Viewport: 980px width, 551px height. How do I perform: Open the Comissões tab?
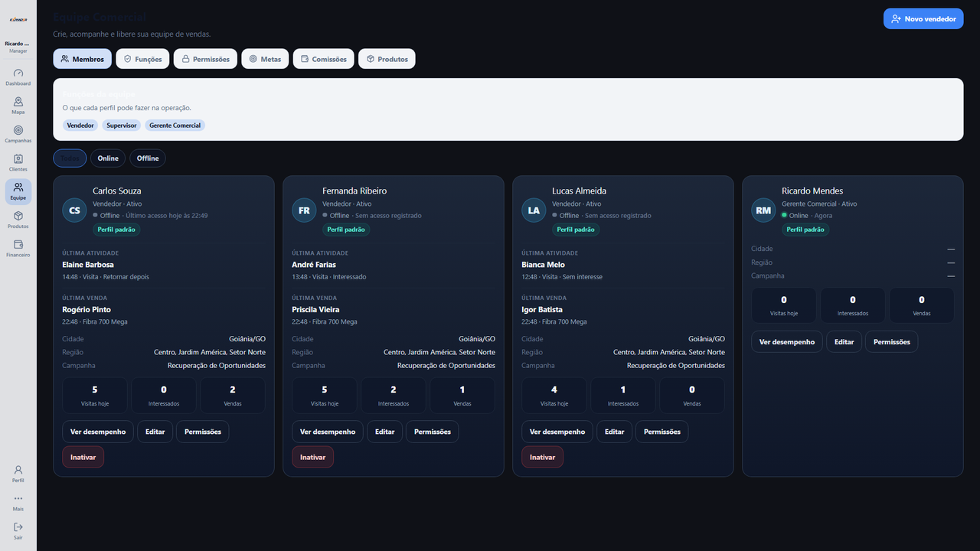(324, 59)
